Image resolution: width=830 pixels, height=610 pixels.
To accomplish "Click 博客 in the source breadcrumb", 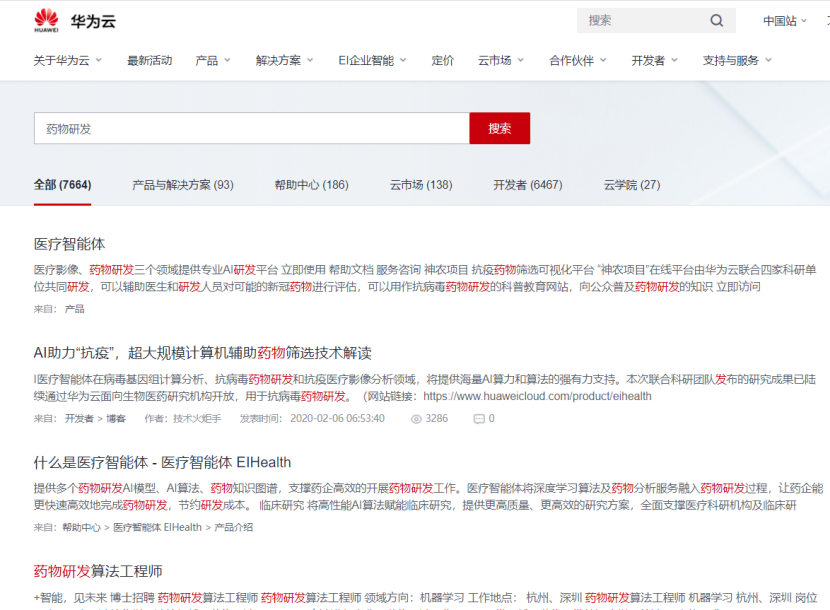I will pos(116,419).
